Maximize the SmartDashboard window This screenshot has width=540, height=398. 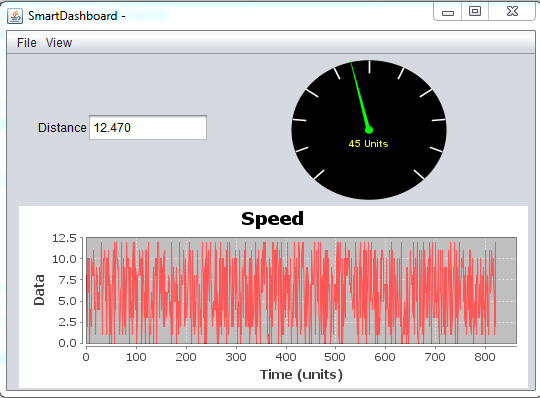(475, 12)
